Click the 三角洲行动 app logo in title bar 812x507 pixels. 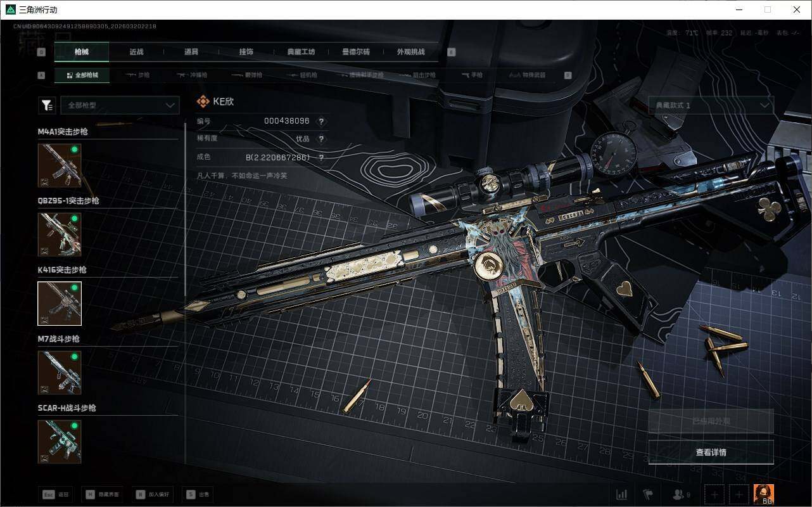[x=10, y=10]
